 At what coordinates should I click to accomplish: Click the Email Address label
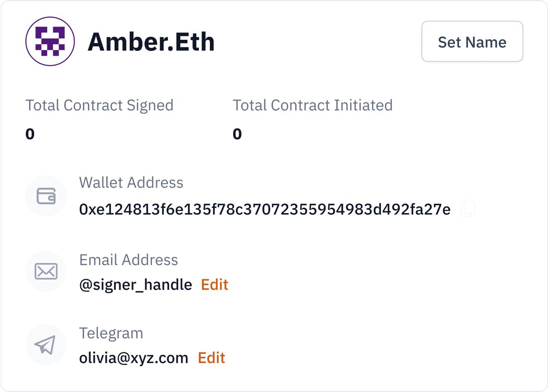128,260
